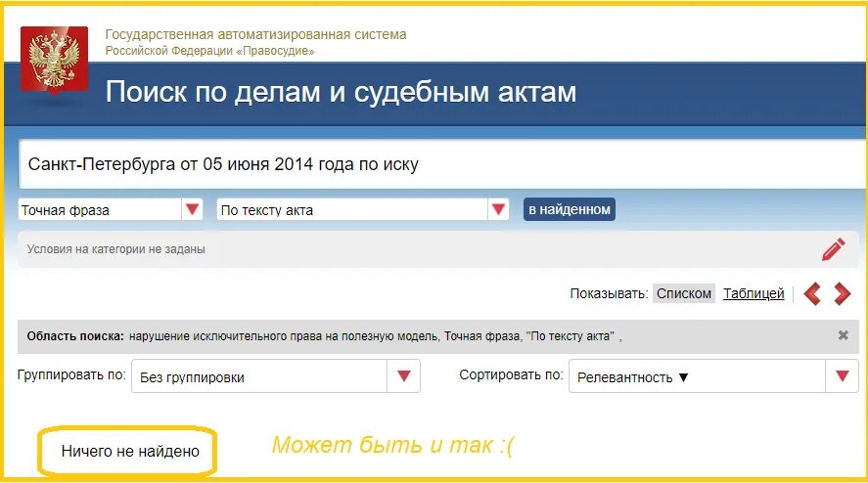Screen dimensions: 868x483
Task: Click 'Российской Федерации «Правосудие»' subtitle text
Action: [209, 51]
